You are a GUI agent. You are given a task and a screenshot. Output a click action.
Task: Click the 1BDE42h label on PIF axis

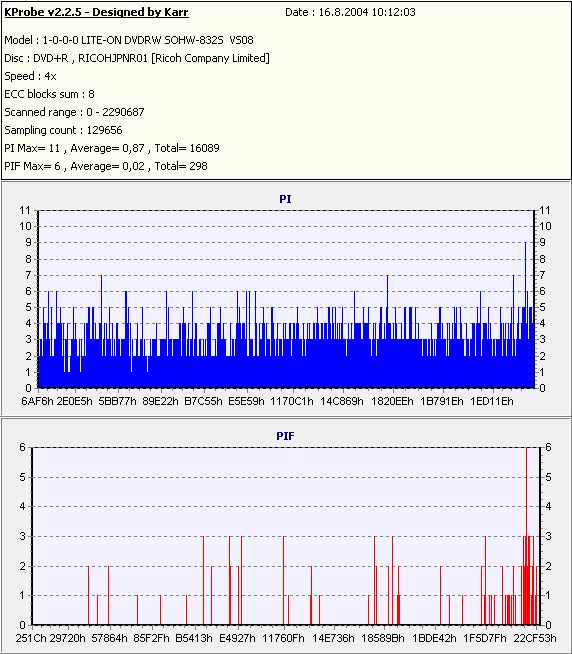(434, 639)
